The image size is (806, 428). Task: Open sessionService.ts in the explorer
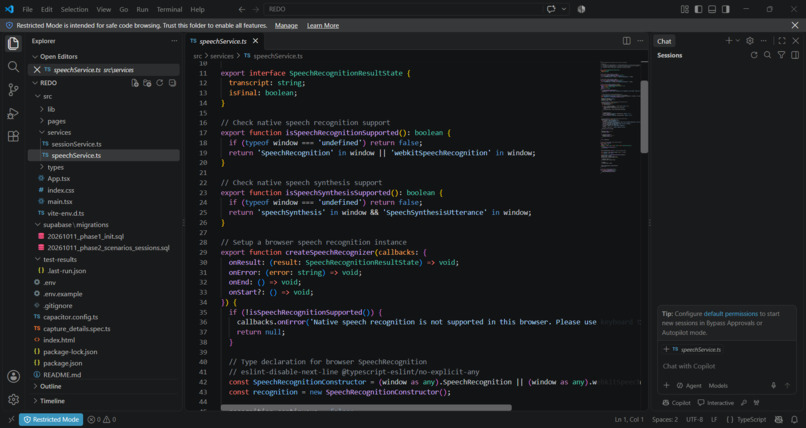(x=76, y=144)
